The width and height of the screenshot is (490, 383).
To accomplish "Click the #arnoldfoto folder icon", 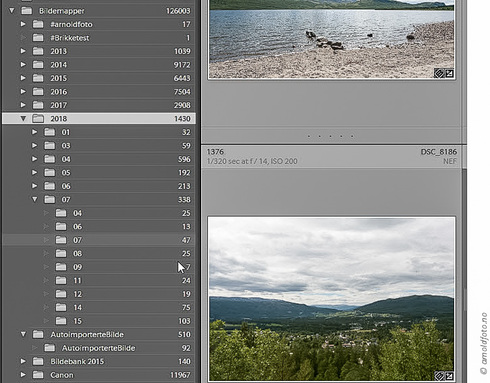I will click(38, 24).
